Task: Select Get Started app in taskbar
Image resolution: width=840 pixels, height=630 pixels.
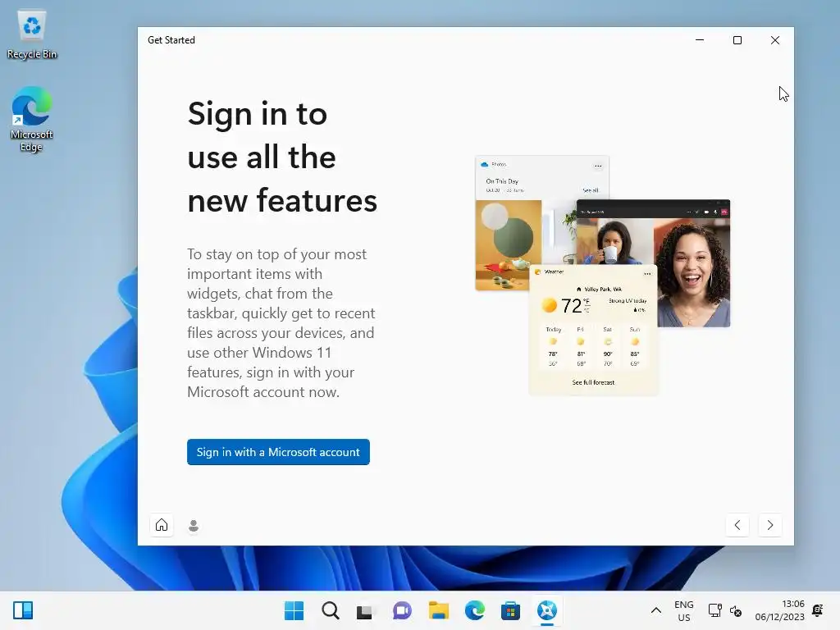Action: click(x=547, y=610)
